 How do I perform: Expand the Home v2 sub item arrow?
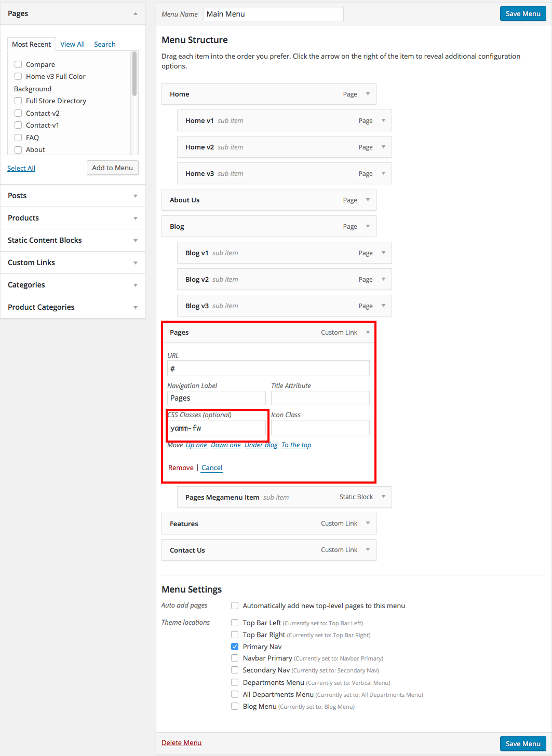point(383,147)
